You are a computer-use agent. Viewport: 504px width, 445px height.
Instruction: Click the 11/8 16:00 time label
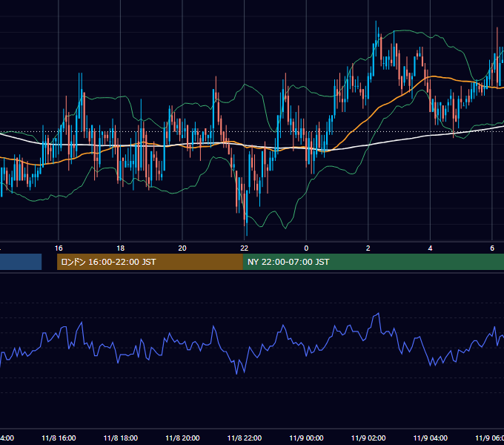point(59,438)
